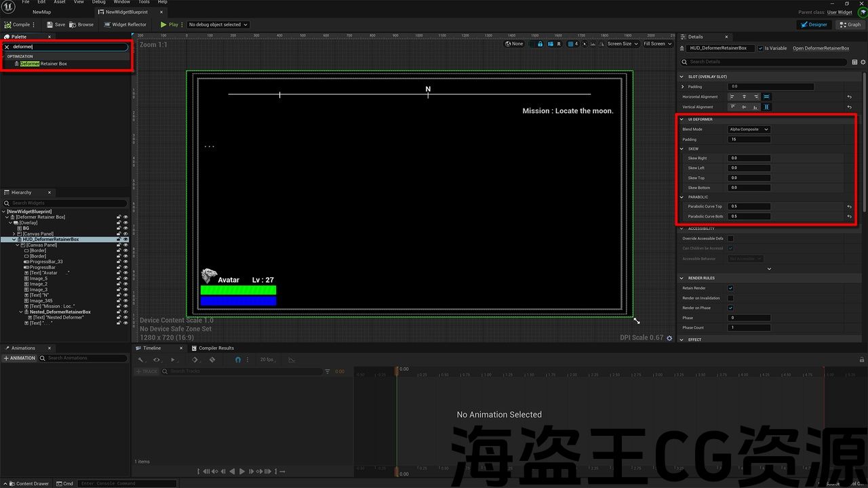The height and width of the screenshot is (488, 868).
Task: Reset Parabolic Curve Top to default
Action: point(849,207)
